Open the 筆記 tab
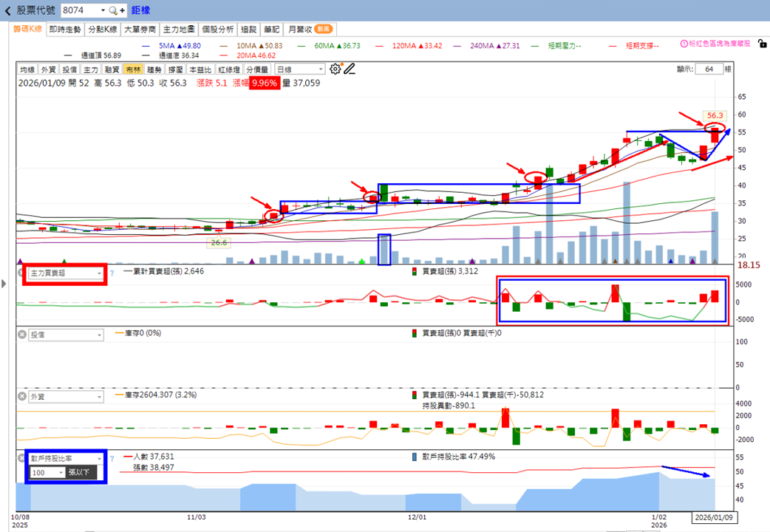770x532 pixels. pos(271,30)
